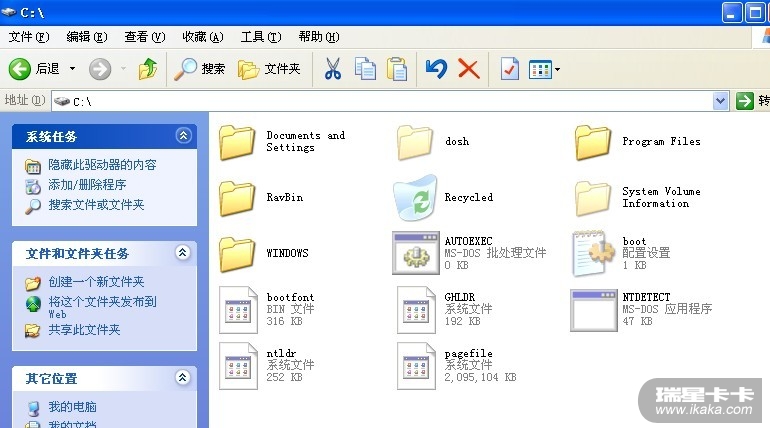
Task: Click the drive icon in title bar
Action: pos(9,12)
